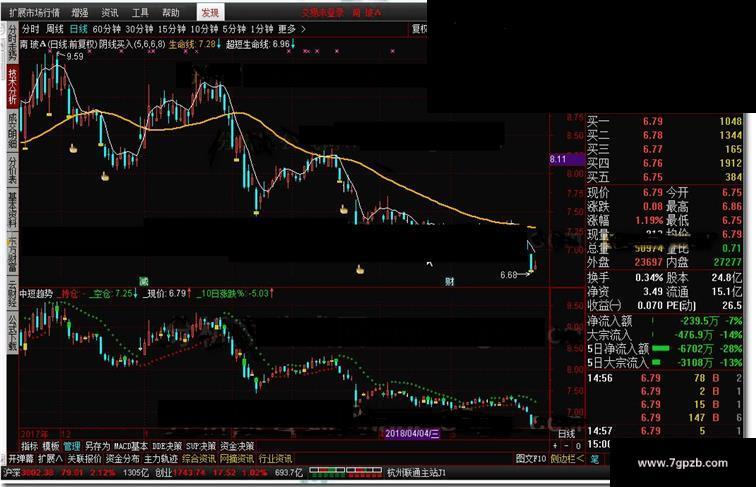Viewport: 756px width, 487px height.
Task: Select MACD基本 indicator template
Action: (131, 446)
